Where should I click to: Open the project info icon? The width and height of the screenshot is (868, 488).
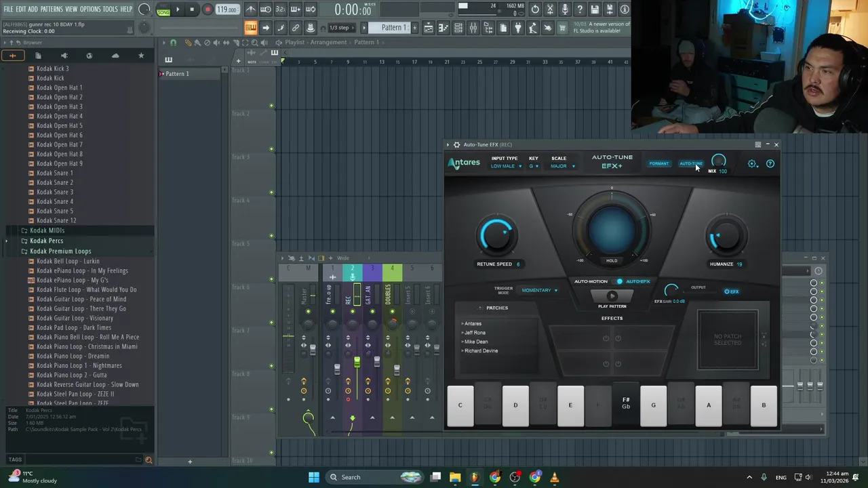pyautogui.click(x=625, y=9)
